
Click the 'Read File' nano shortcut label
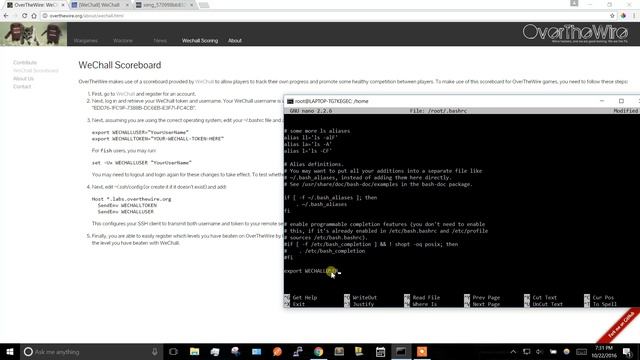[x=426, y=298]
